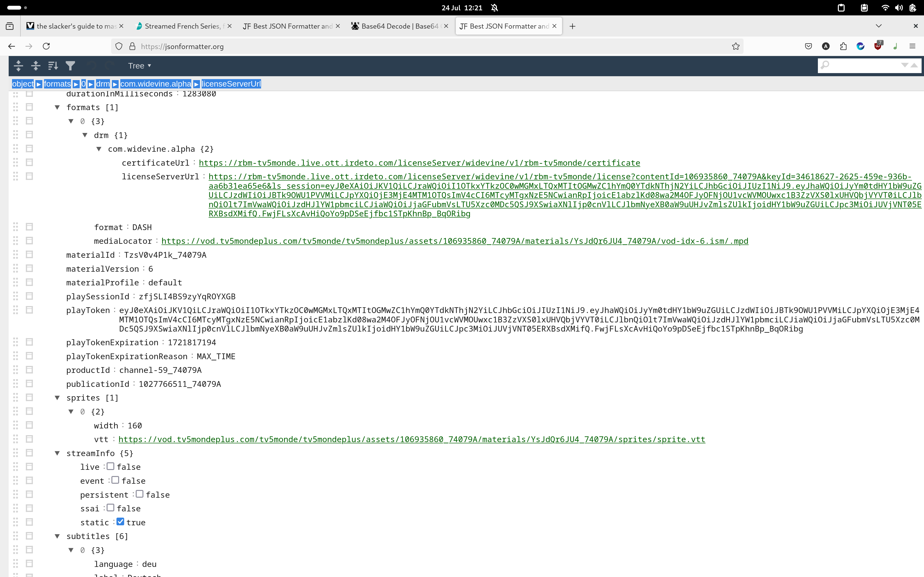Reload the page with refresh icon

46,46
